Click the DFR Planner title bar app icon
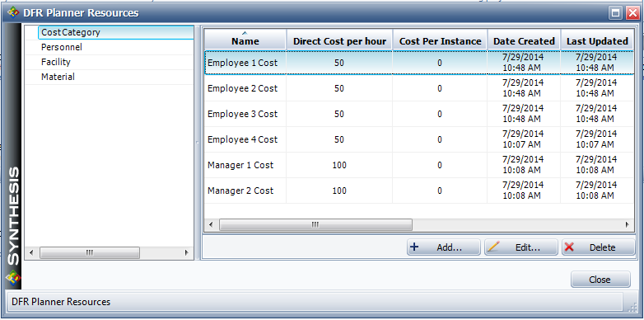 (12, 12)
